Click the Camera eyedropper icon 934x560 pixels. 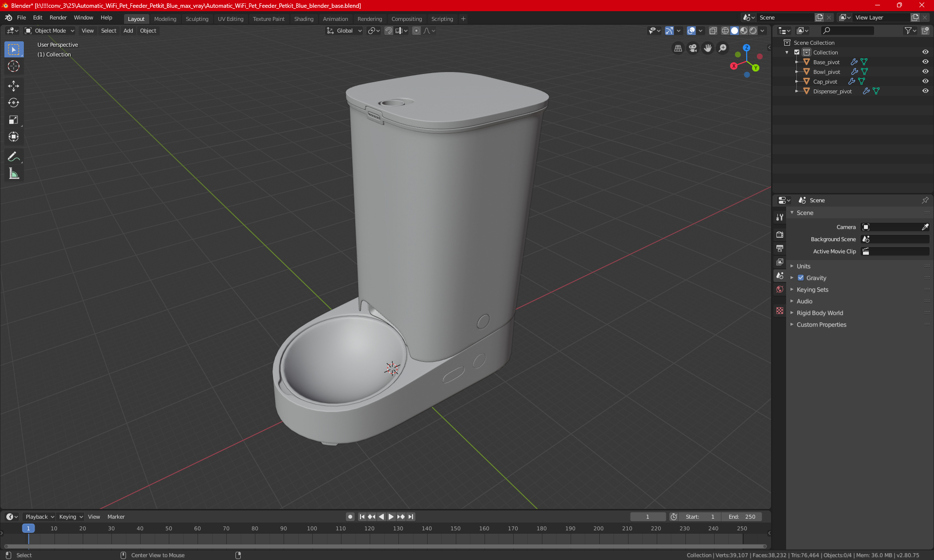click(x=925, y=227)
